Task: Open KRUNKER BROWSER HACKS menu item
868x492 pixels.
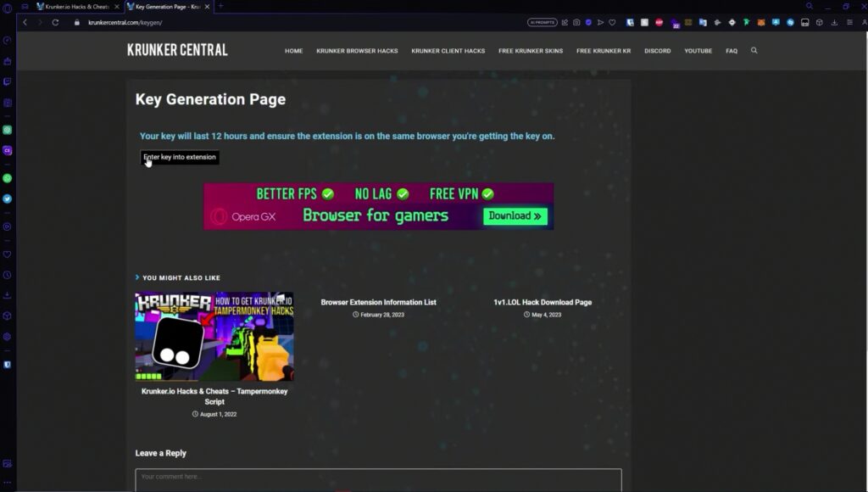Action: tap(357, 51)
